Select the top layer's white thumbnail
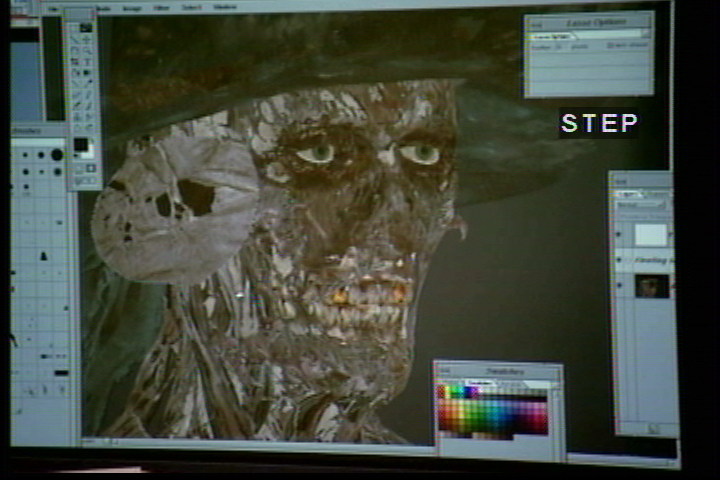This screenshot has width=720, height=480. [x=651, y=234]
